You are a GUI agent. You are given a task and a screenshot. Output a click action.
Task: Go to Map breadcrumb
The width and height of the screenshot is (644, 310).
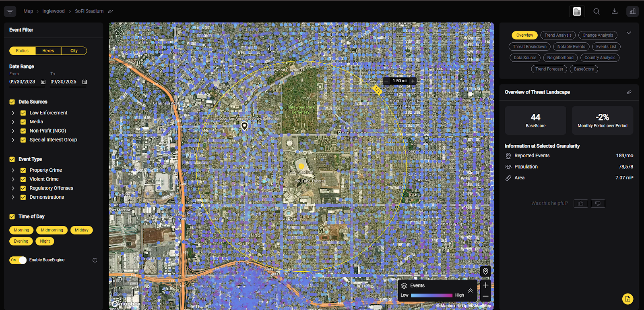coord(28,11)
